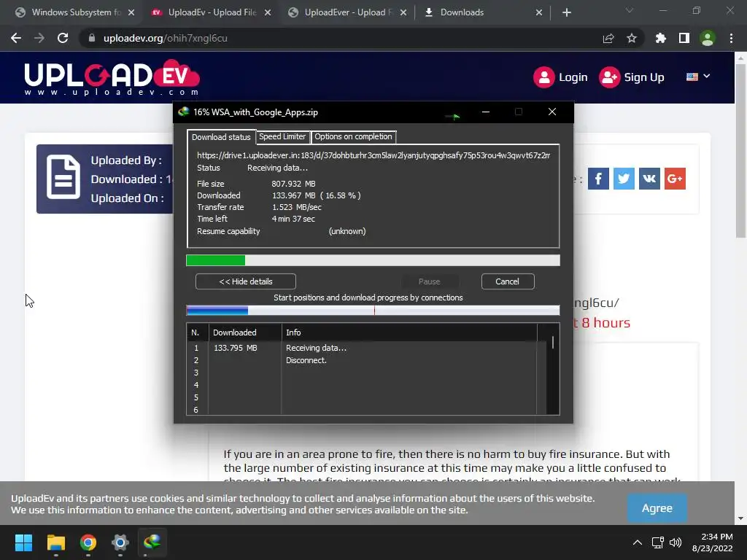The image size is (747, 560).
Task: Click the 1.523 MB/sec transfer rate
Action: click(x=297, y=207)
